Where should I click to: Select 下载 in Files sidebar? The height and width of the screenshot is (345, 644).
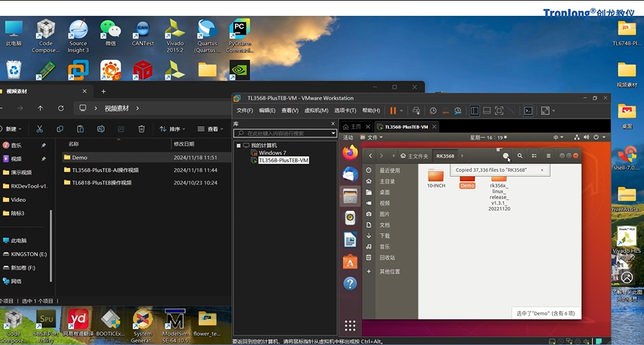(x=390, y=235)
